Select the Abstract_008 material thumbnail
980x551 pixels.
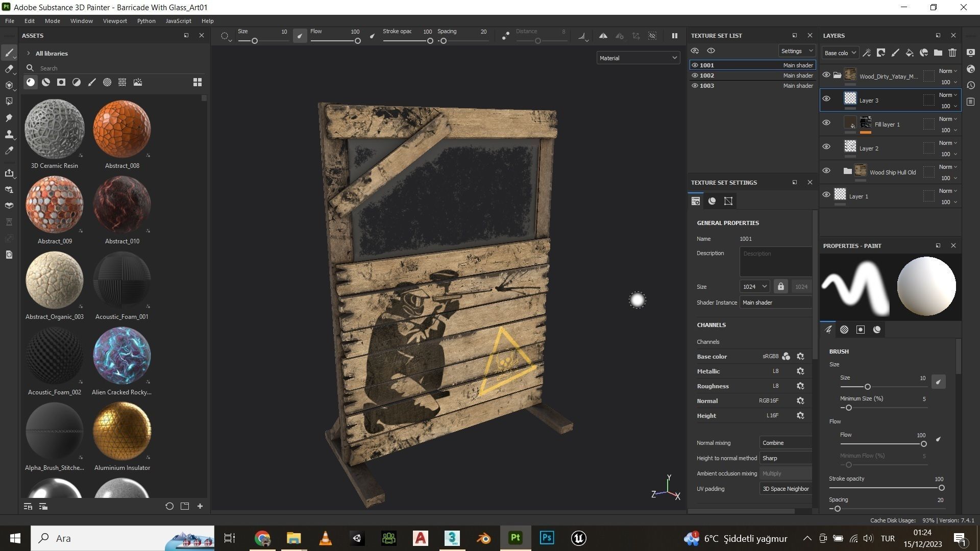point(122,129)
